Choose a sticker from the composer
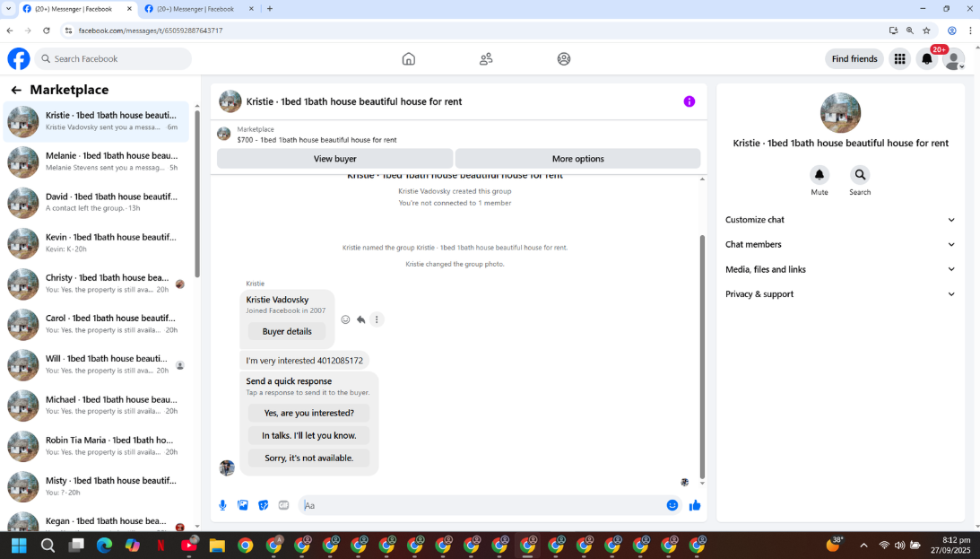This screenshot has height=559, width=980. coord(263,505)
